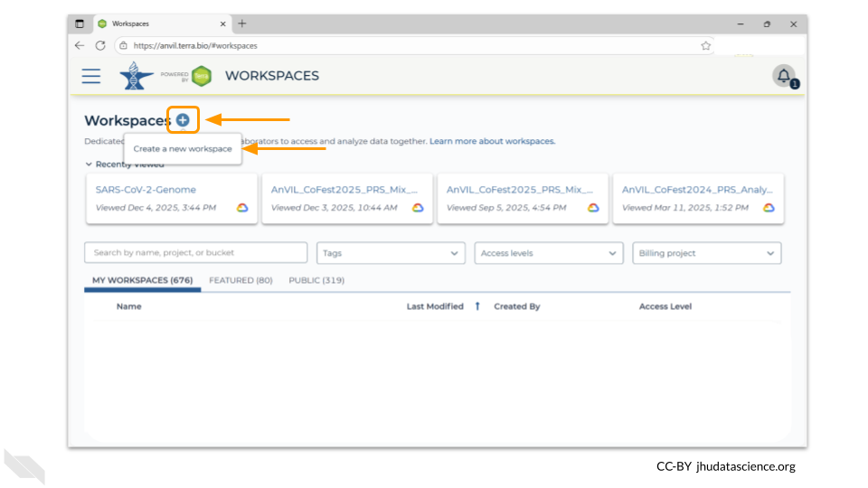Open the hamburger navigation menu
The width and height of the screenshot is (868, 488).
point(91,76)
